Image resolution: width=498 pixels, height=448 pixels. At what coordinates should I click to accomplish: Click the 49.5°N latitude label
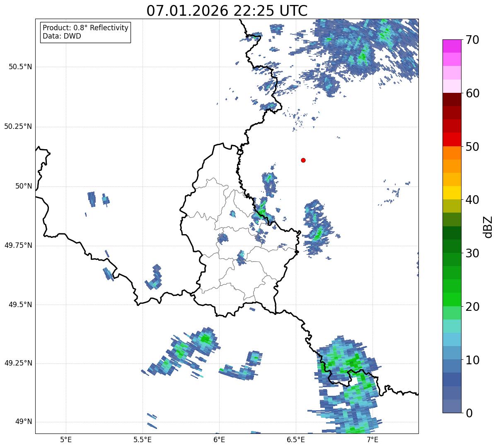tap(20, 305)
